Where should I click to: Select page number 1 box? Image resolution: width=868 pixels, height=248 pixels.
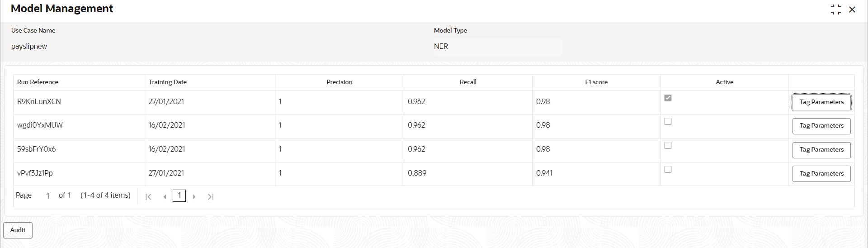[x=179, y=196]
